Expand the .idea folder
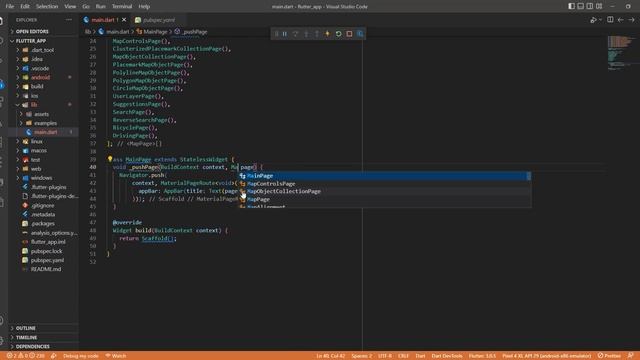Screen dimensions: 640x360 (x=43, y=59)
